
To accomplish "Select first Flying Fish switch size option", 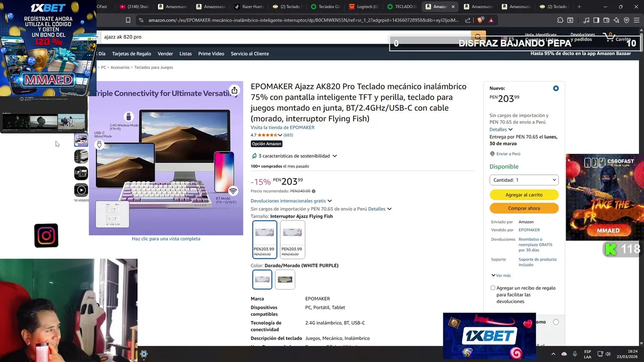I will 264,239.
